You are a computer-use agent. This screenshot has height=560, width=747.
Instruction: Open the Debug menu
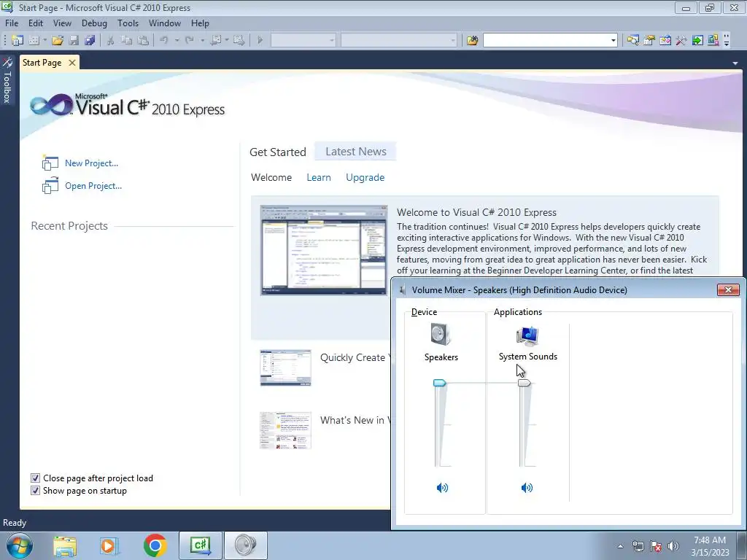pyautogui.click(x=94, y=23)
